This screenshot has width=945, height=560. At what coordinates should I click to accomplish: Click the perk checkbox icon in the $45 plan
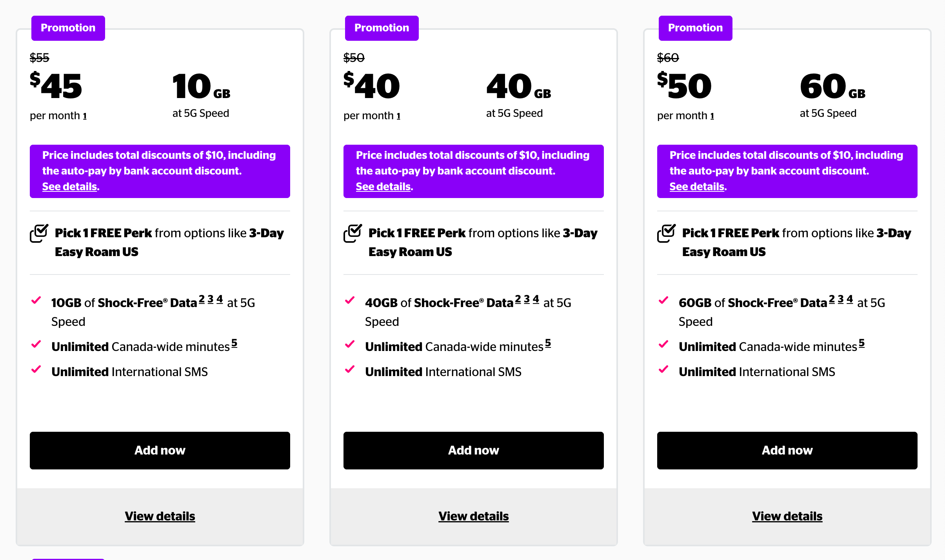click(39, 233)
